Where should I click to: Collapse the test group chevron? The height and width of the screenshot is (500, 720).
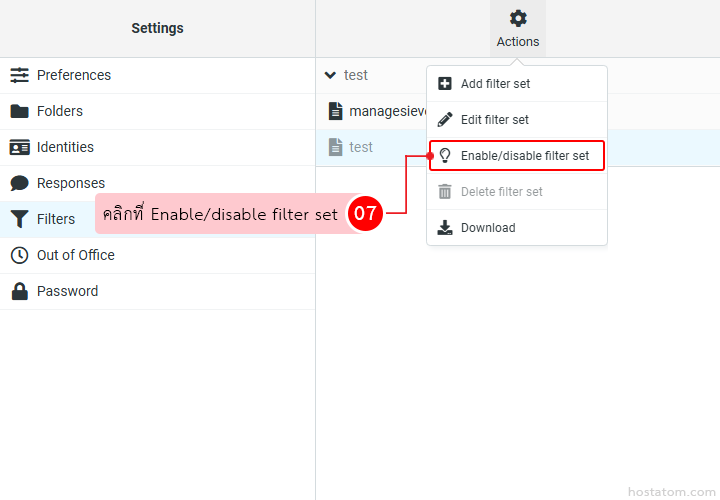[331, 75]
